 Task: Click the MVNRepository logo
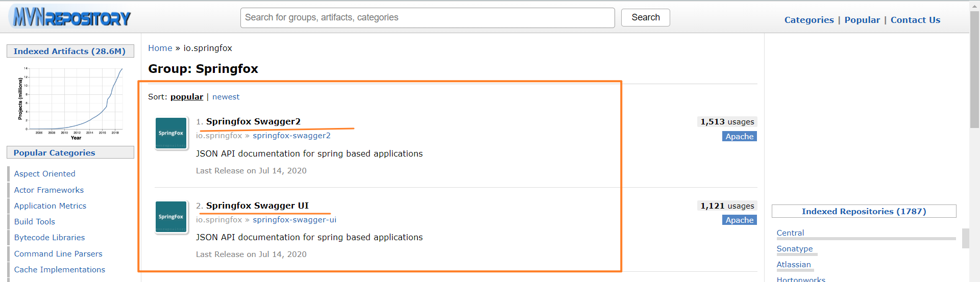(70, 17)
